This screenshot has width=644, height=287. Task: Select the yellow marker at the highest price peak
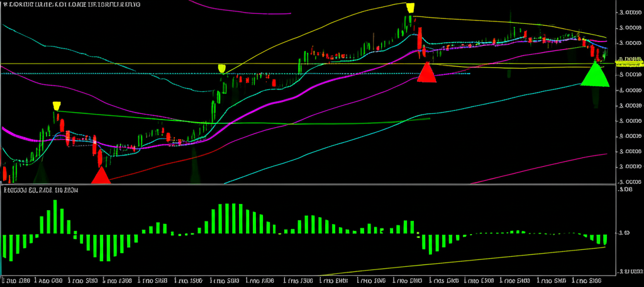point(410,8)
